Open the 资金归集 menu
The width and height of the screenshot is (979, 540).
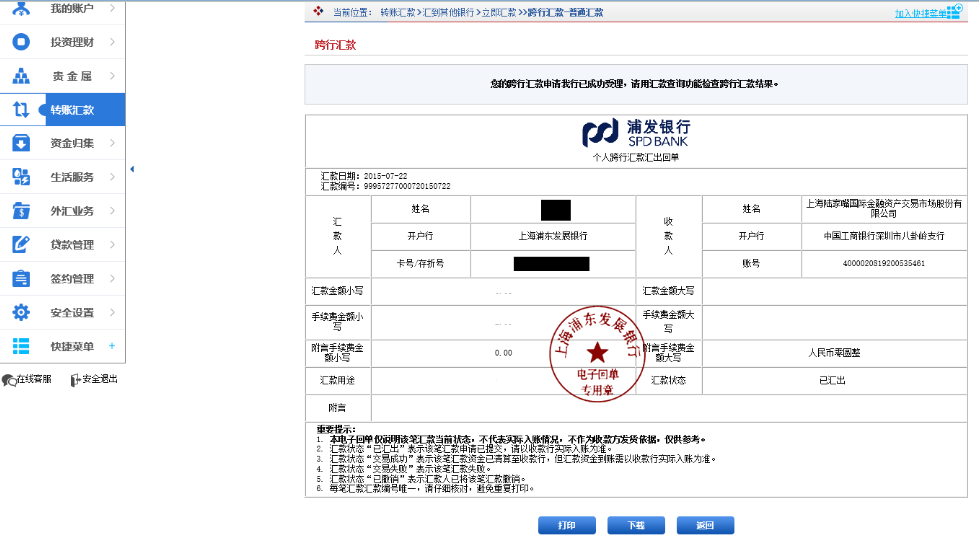tap(62, 143)
